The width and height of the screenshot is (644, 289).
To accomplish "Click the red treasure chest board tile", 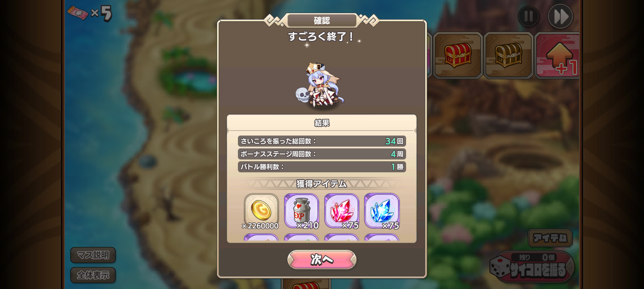I will click(458, 55).
